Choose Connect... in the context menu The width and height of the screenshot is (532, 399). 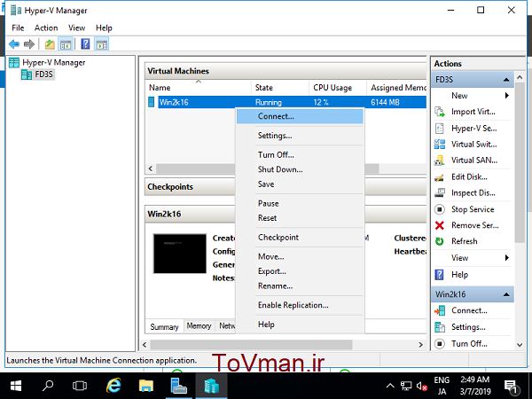pos(300,116)
